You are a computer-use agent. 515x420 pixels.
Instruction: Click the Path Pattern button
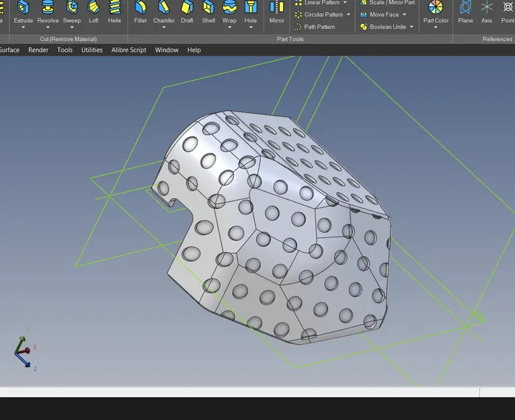click(315, 27)
